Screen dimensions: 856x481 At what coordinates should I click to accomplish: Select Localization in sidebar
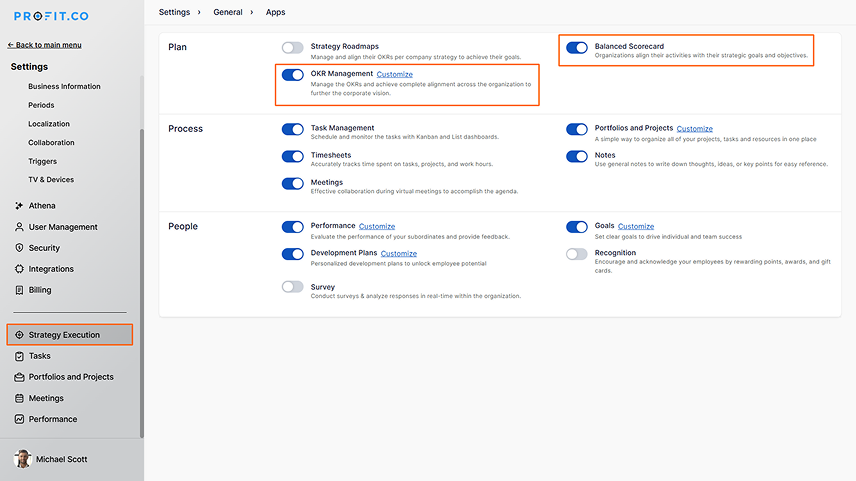coord(49,124)
